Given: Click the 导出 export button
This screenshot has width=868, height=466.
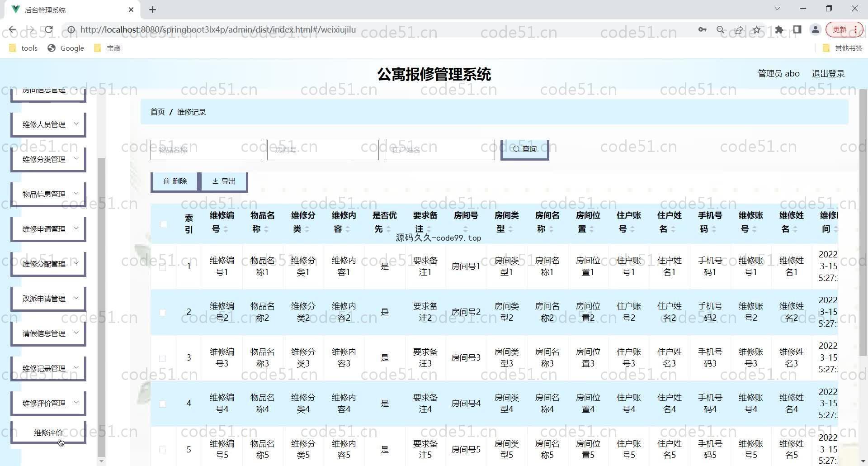Looking at the screenshot, I should click(x=224, y=181).
